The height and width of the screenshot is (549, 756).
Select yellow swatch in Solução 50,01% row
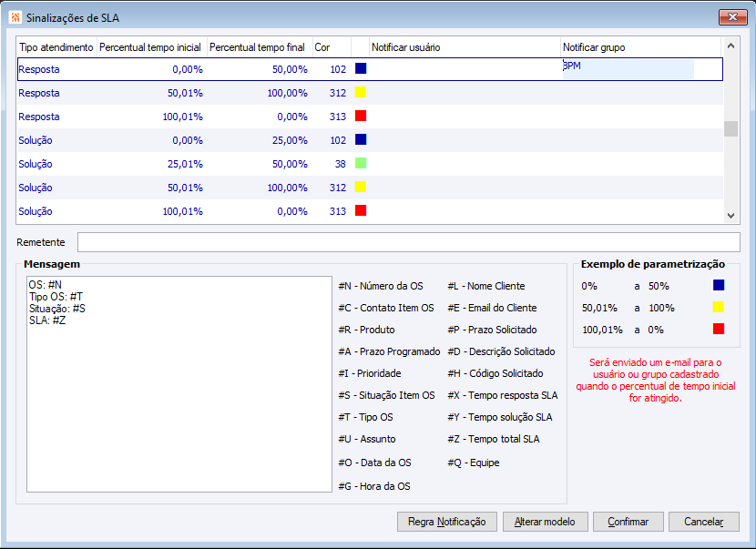(361, 187)
